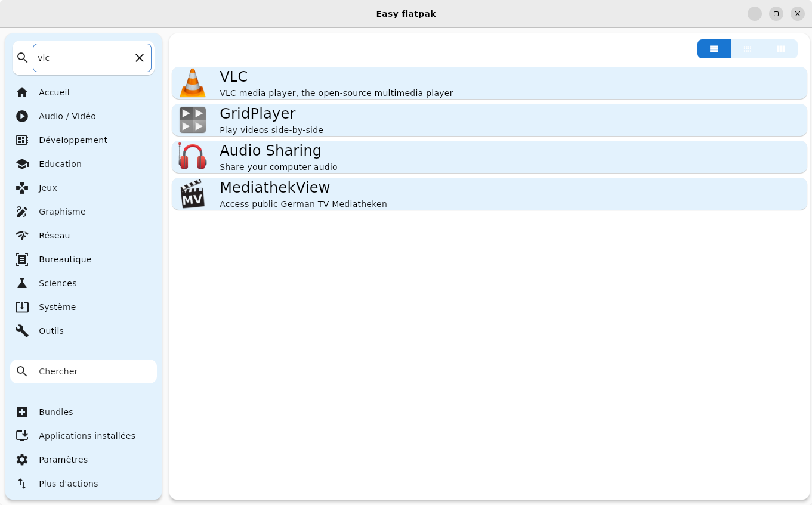Show the Jeux category
This screenshot has height=505, width=812.
tap(84, 188)
